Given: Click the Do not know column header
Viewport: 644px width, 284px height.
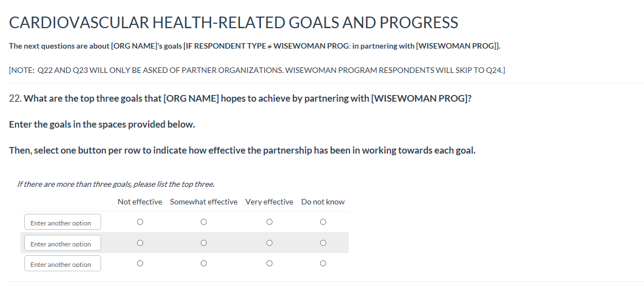Looking at the screenshot, I should [323, 202].
